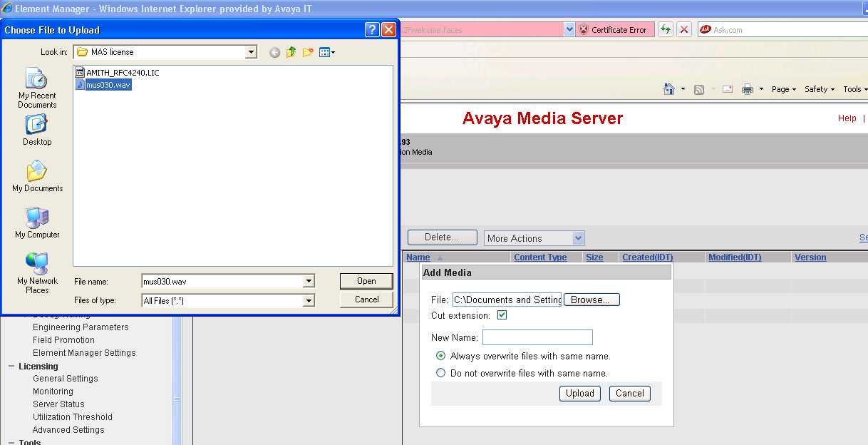Expand the Look in folder dropdown
The width and height of the screenshot is (868, 445).
click(251, 52)
